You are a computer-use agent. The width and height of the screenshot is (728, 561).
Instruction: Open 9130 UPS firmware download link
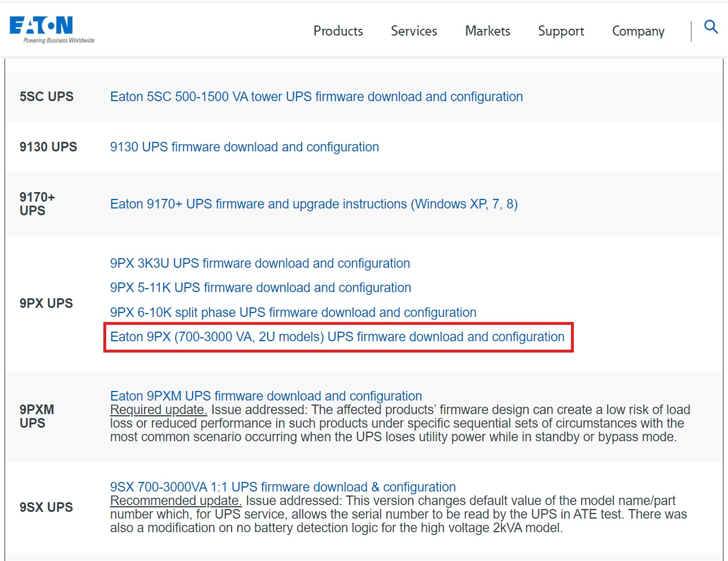[245, 147]
